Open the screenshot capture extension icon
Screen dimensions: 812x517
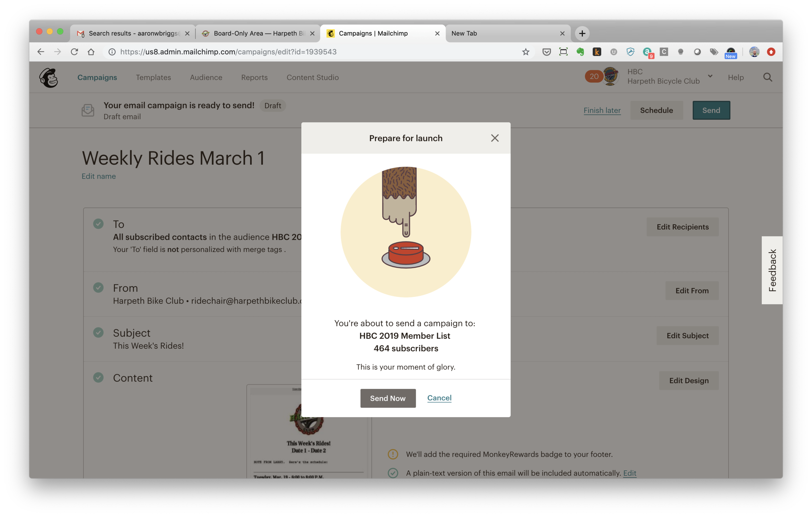point(564,52)
